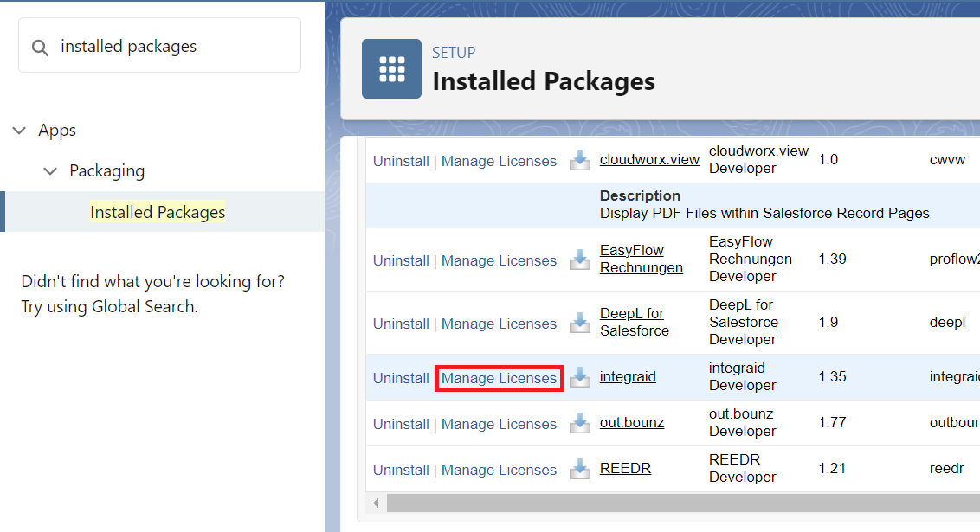Click the 'cwvw' namespace cell
Screen dimensions: 980x532
pos(947,160)
